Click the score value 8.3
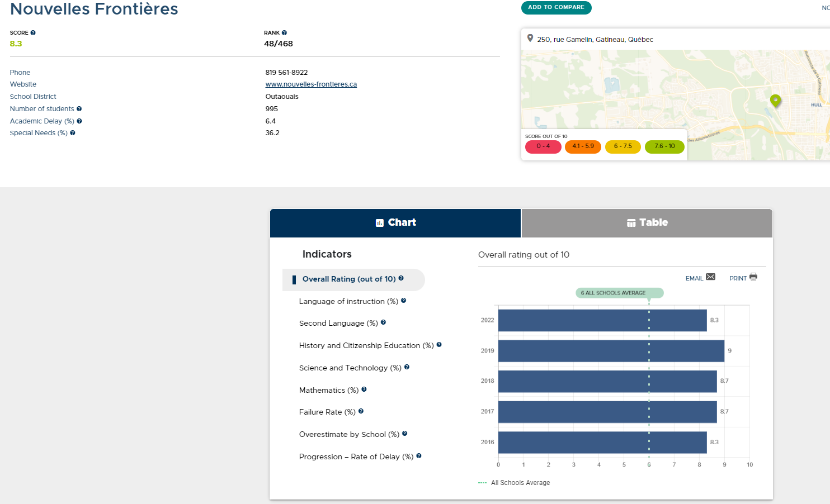830x504 pixels. click(x=16, y=44)
